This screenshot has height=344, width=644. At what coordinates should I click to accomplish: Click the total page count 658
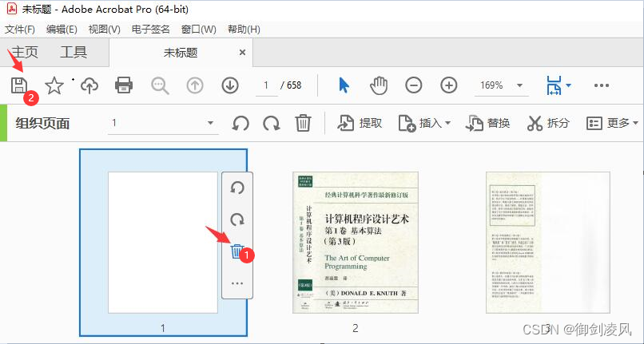(x=294, y=85)
